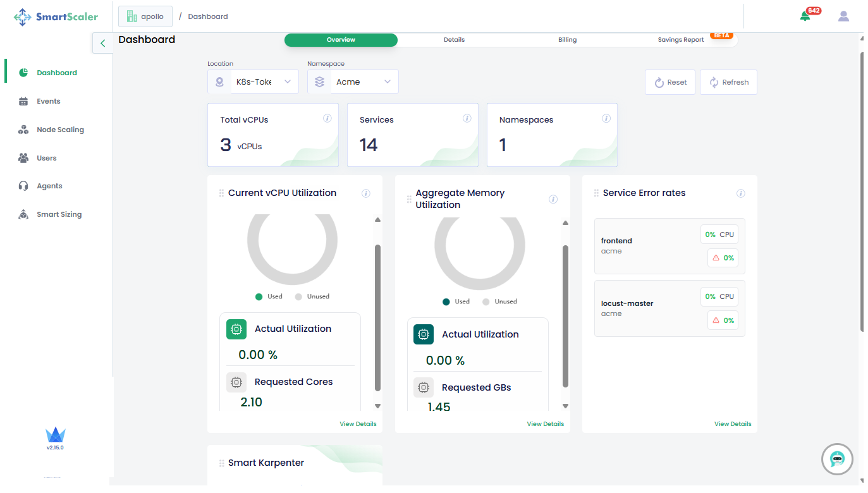Toggle Unused legend in Memory chart
868x493 pixels.
[x=499, y=301]
